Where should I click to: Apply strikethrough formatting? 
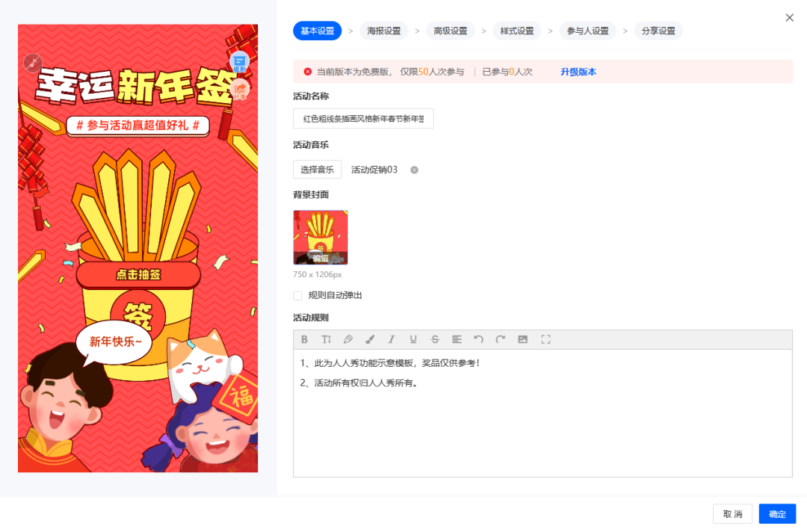pyautogui.click(x=435, y=339)
